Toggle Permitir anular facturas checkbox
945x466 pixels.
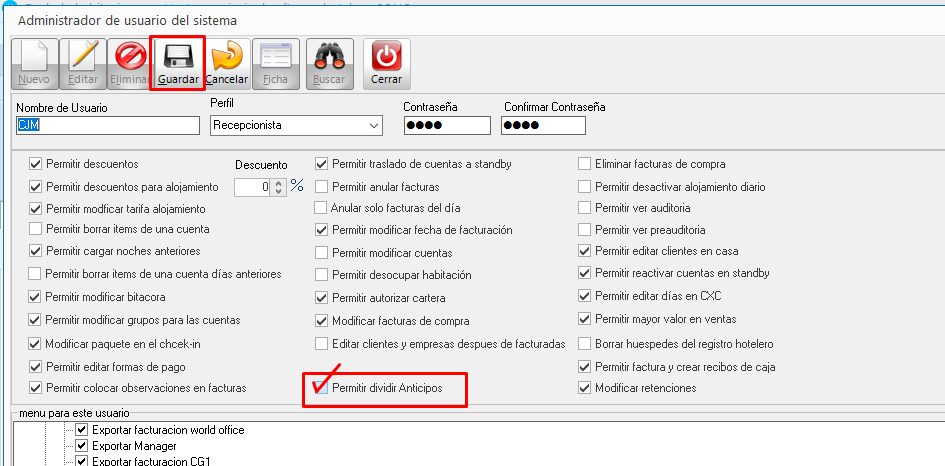coord(322,186)
